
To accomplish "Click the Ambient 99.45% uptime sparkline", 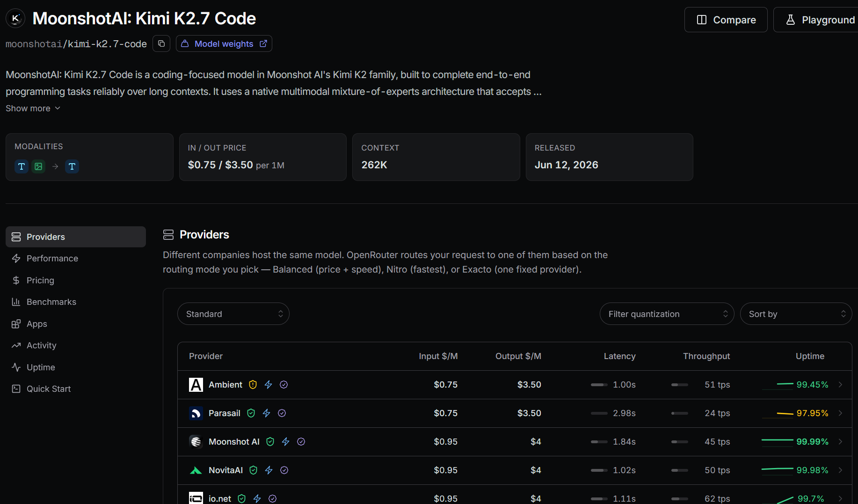I will point(778,385).
